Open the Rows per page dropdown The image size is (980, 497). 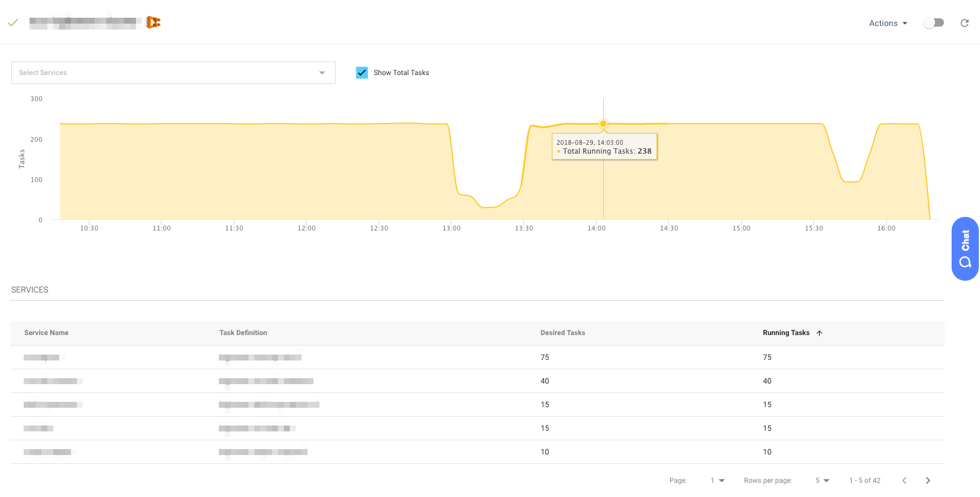(x=822, y=480)
